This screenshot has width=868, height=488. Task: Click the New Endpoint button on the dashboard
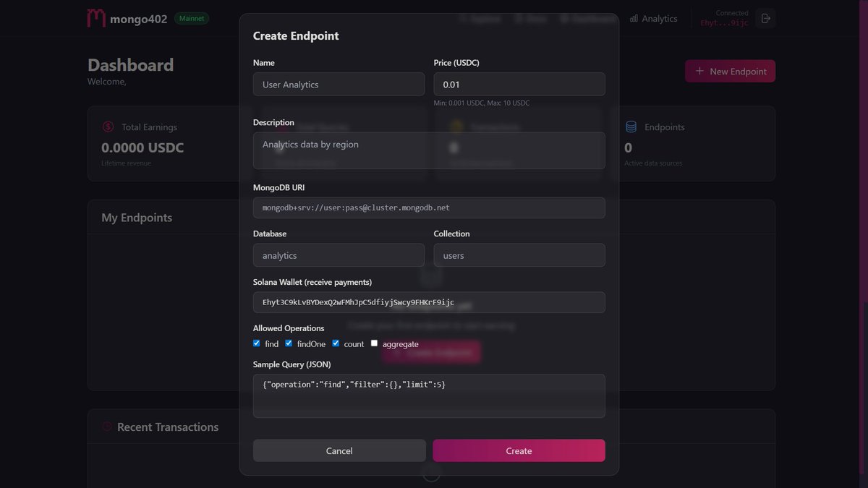[x=730, y=71]
